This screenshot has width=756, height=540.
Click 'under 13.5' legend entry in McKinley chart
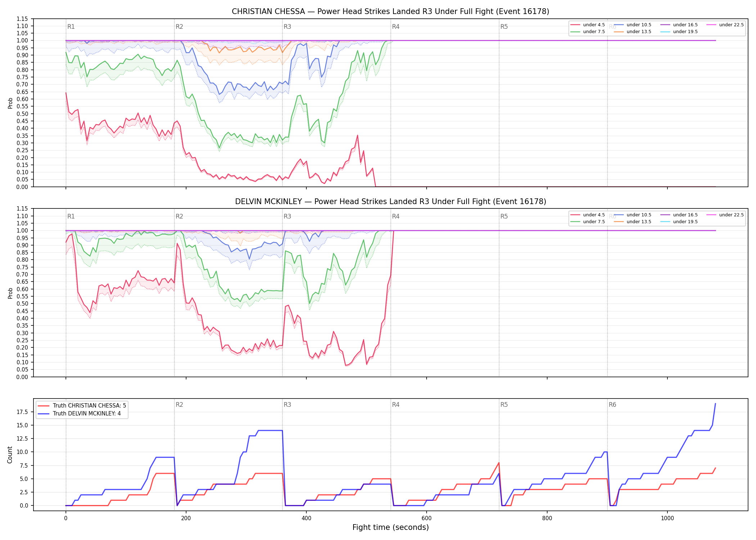coord(633,222)
